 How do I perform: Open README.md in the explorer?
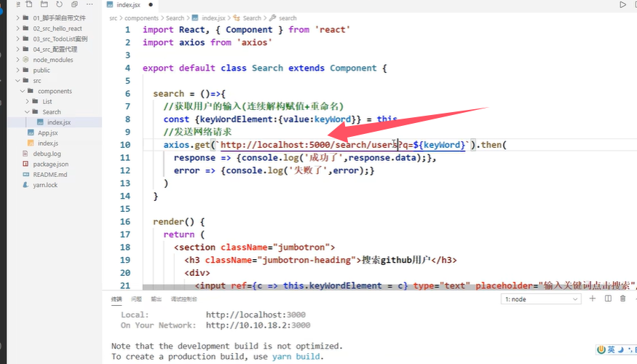(50, 174)
